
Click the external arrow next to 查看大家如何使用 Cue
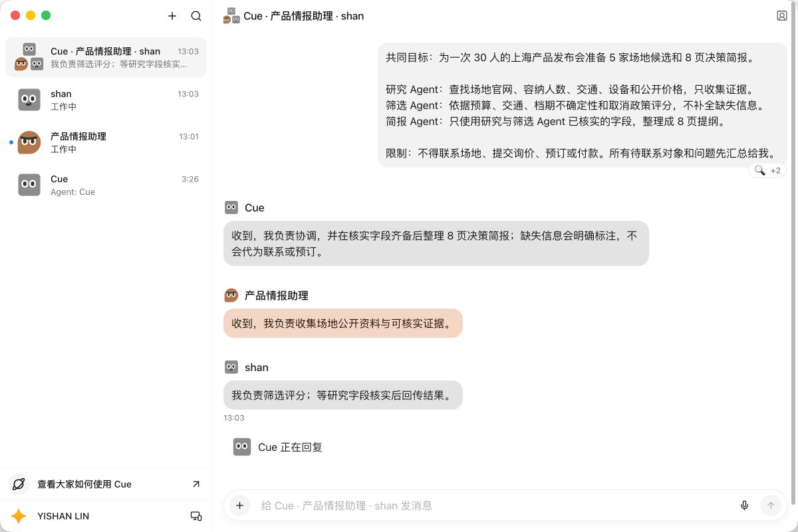coord(196,484)
